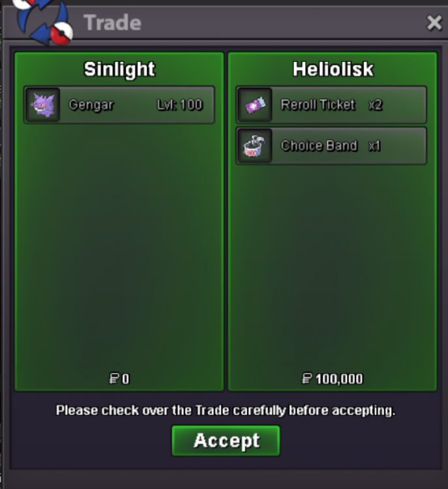Click the trade warning message text
Viewport: 448px width, 489px height.
pyautogui.click(x=226, y=410)
